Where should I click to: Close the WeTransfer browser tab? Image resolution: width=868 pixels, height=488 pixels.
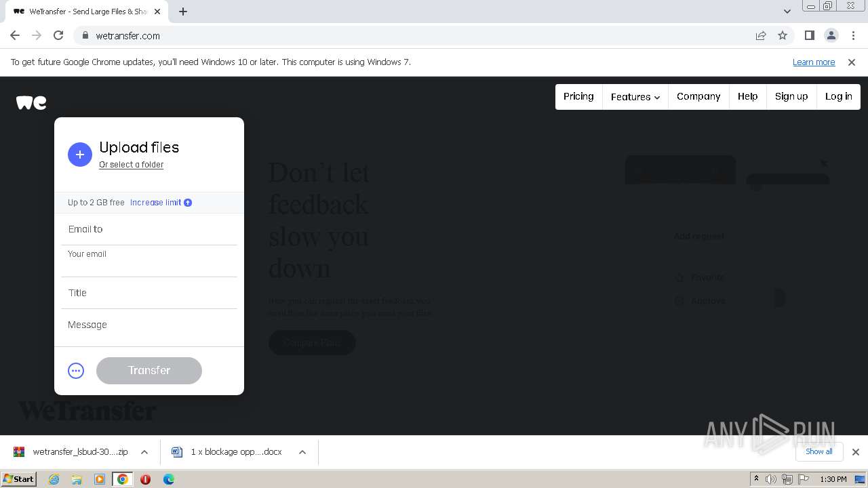pyautogui.click(x=157, y=12)
